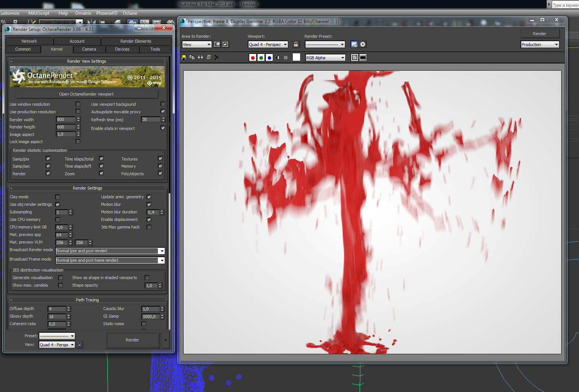The height and width of the screenshot is (392, 579).
Task: Click Open OctaneRender viewport button
Action: [x=86, y=94]
